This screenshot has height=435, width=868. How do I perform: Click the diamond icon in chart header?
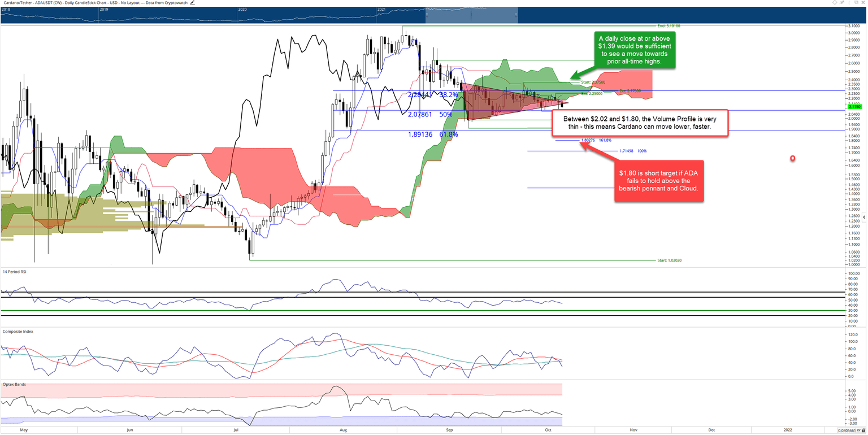pyautogui.click(x=835, y=2)
